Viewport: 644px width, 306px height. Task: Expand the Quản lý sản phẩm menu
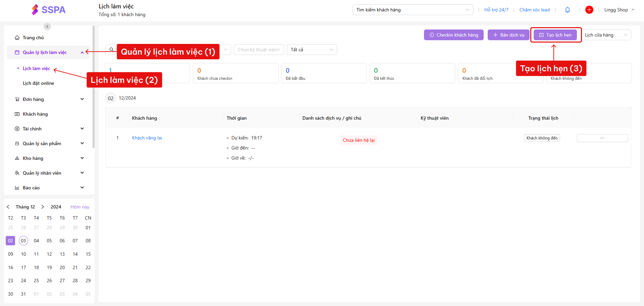coord(82,143)
